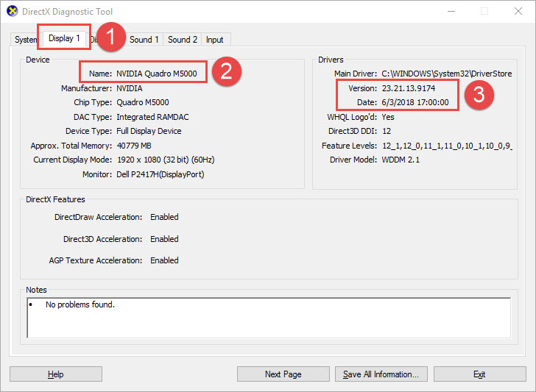Image resolution: width=536 pixels, height=392 pixels.
Task: Click the 'Feature Levels:' label
Action: click(x=349, y=146)
